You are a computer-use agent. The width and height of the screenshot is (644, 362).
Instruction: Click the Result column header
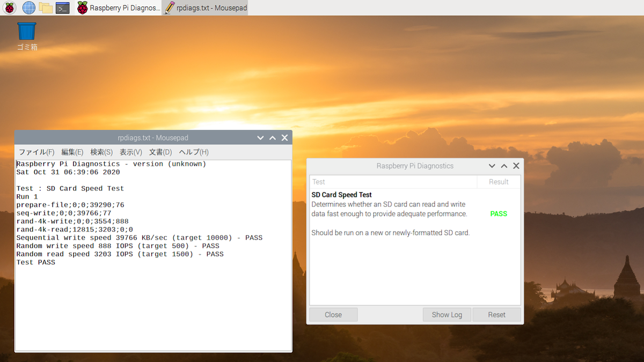click(499, 182)
